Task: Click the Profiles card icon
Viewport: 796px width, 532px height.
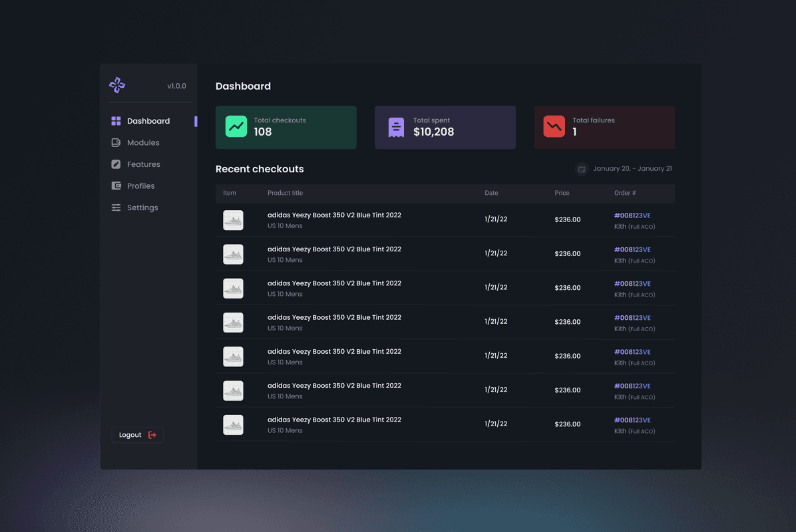Action: click(x=114, y=186)
